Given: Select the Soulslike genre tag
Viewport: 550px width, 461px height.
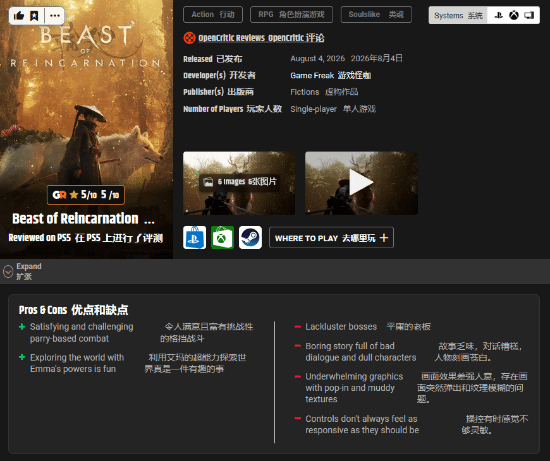Looking at the screenshot, I should click(376, 15).
